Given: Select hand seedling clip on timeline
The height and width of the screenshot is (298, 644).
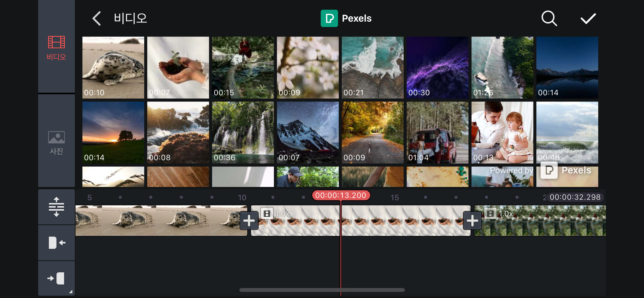Looking at the screenshot, I should click(x=361, y=221).
